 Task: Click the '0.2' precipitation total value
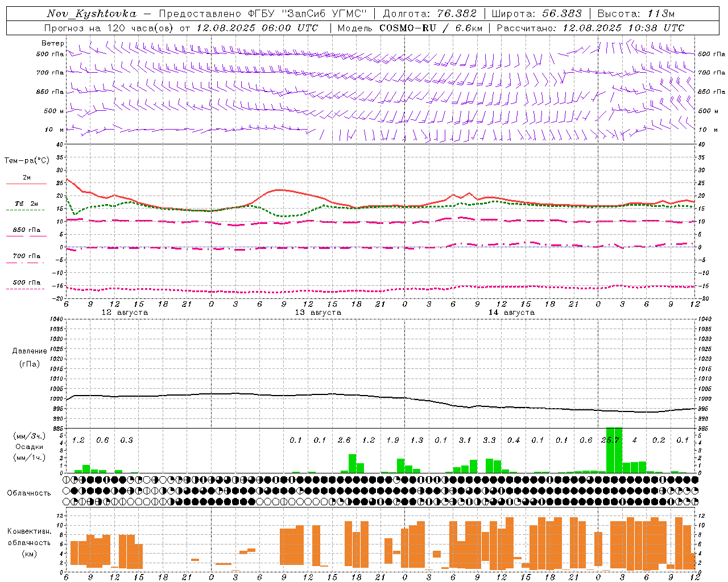(x=659, y=440)
